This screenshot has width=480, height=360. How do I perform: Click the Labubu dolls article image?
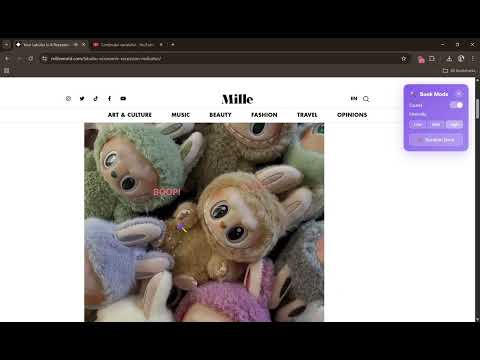click(x=204, y=222)
